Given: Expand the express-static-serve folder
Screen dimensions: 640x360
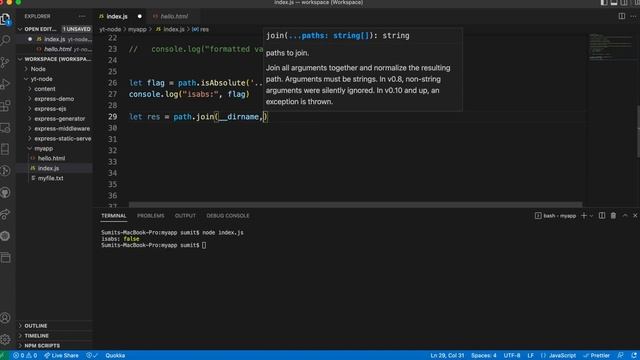Looking at the screenshot, I should click(55, 138).
